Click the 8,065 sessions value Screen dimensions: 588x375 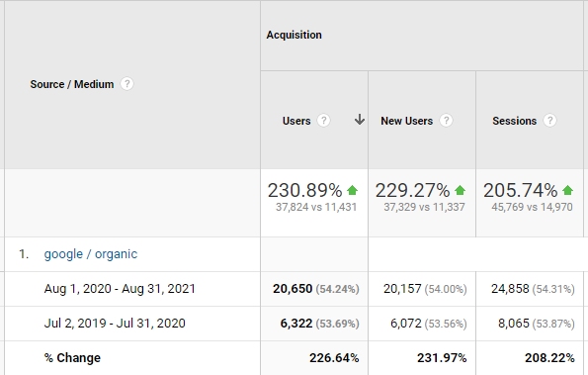pos(514,324)
